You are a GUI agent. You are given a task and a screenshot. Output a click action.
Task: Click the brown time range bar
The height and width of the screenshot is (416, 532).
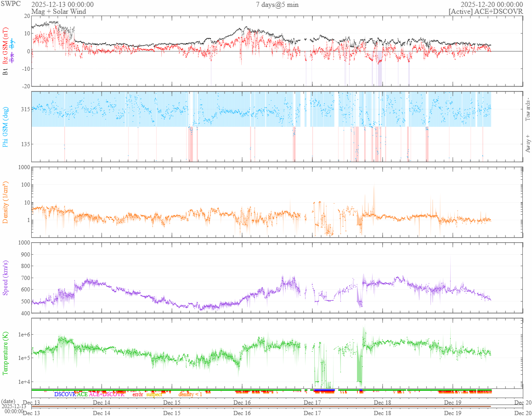(261, 406)
